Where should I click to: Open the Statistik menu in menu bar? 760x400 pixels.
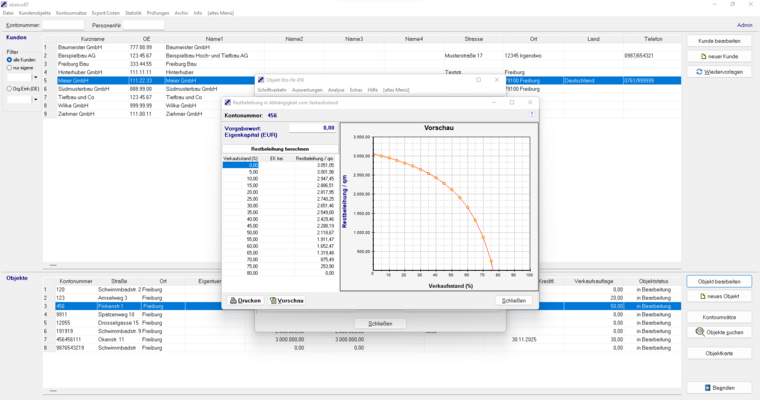point(133,13)
